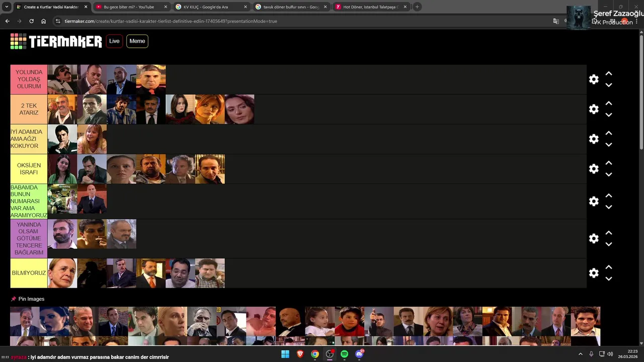Open settings gear for İYİ ADAMDA AMA AĞZI KOKUYOR tier
The width and height of the screenshot is (644, 362).
[594, 139]
